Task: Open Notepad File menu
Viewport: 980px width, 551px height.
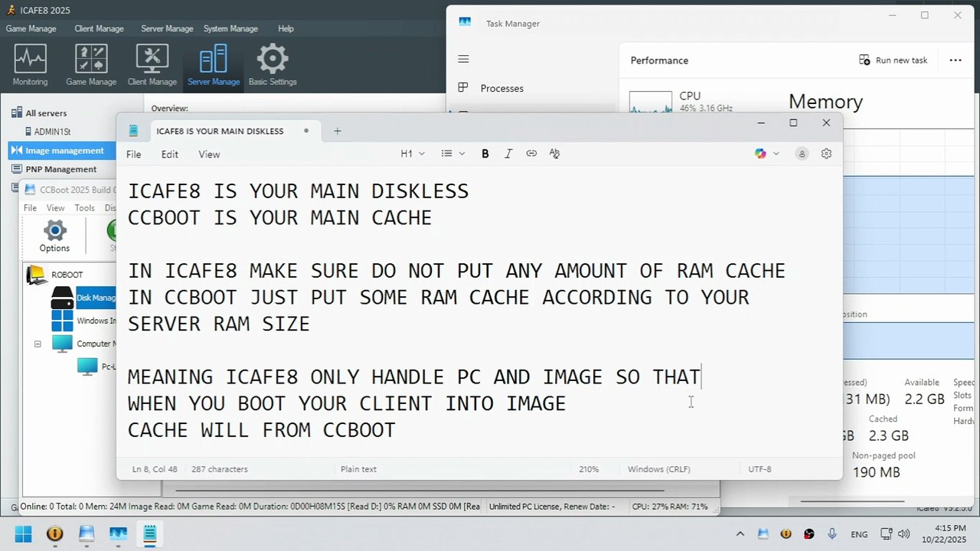Action: (x=133, y=154)
